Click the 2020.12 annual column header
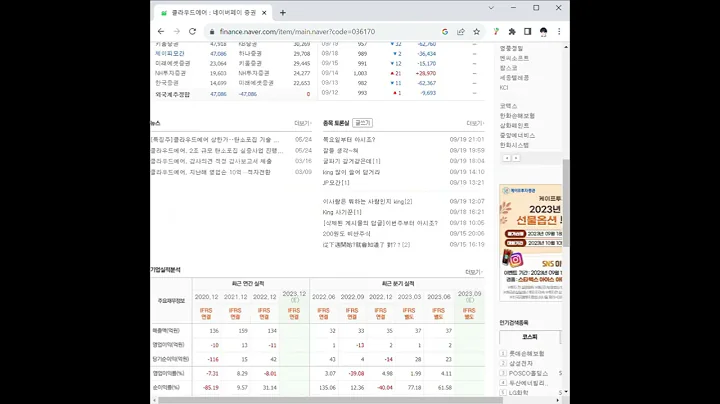 (206, 297)
